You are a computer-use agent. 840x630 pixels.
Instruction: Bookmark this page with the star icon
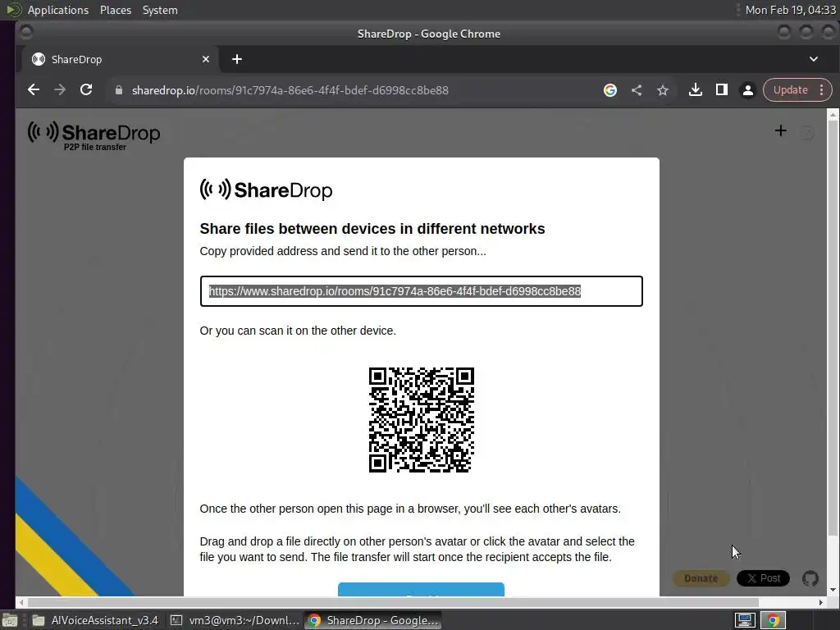(x=663, y=90)
